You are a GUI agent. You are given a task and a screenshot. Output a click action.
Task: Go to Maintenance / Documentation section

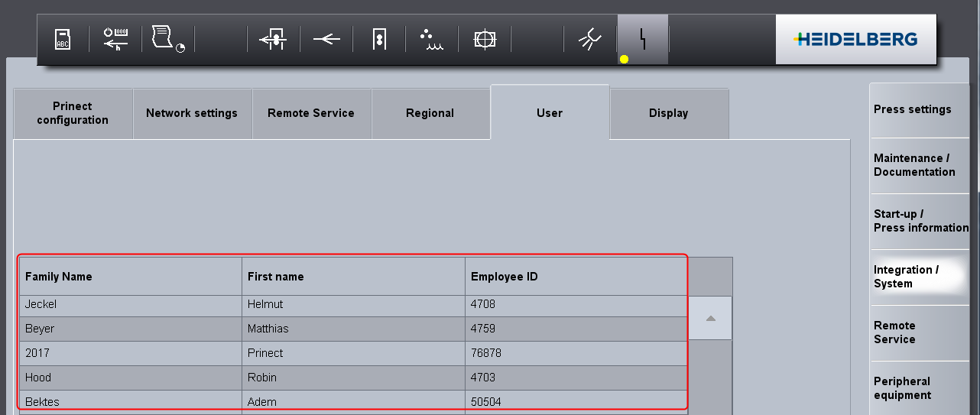(914, 165)
